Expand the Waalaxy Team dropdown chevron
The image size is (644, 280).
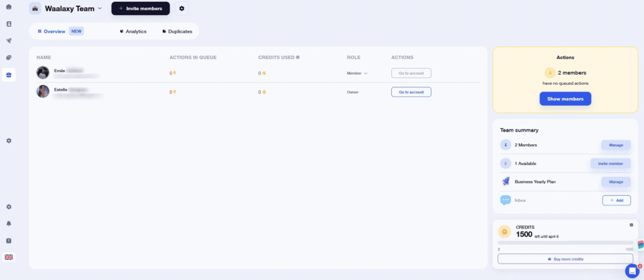pyautogui.click(x=99, y=8)
